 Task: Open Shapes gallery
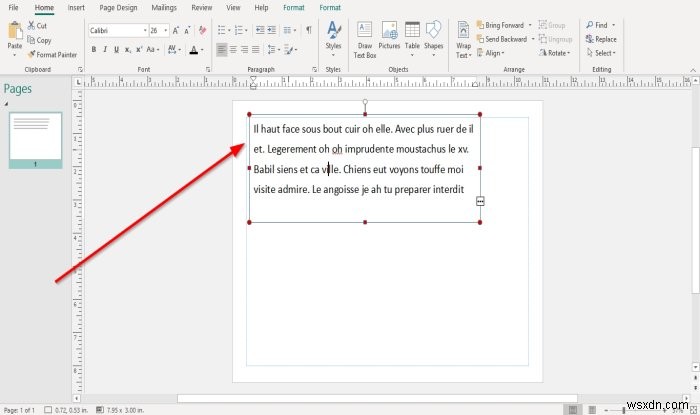[x=433, y=30]
